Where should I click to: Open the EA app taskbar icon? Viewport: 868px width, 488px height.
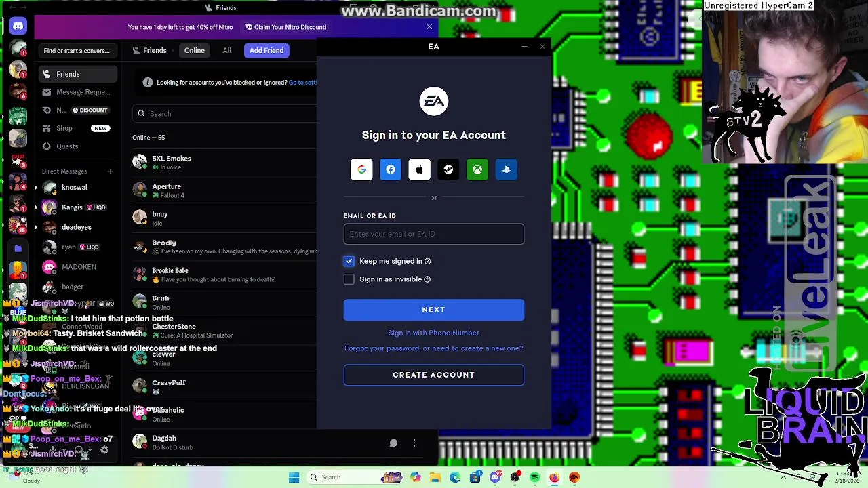click(574, 477)
